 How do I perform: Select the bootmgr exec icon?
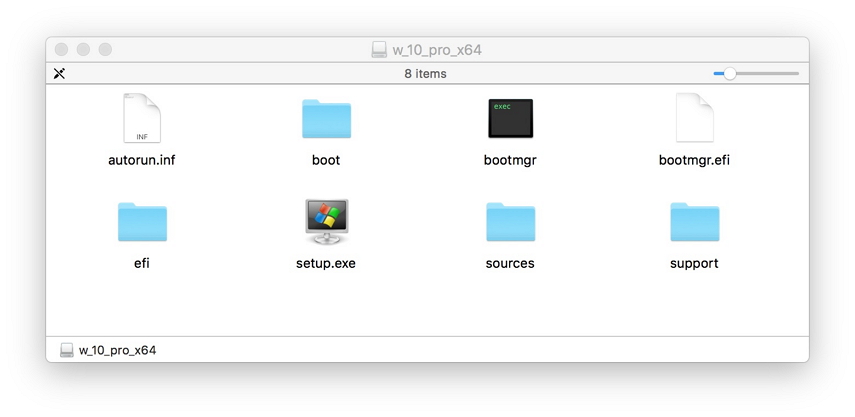(x=510, y=118)
